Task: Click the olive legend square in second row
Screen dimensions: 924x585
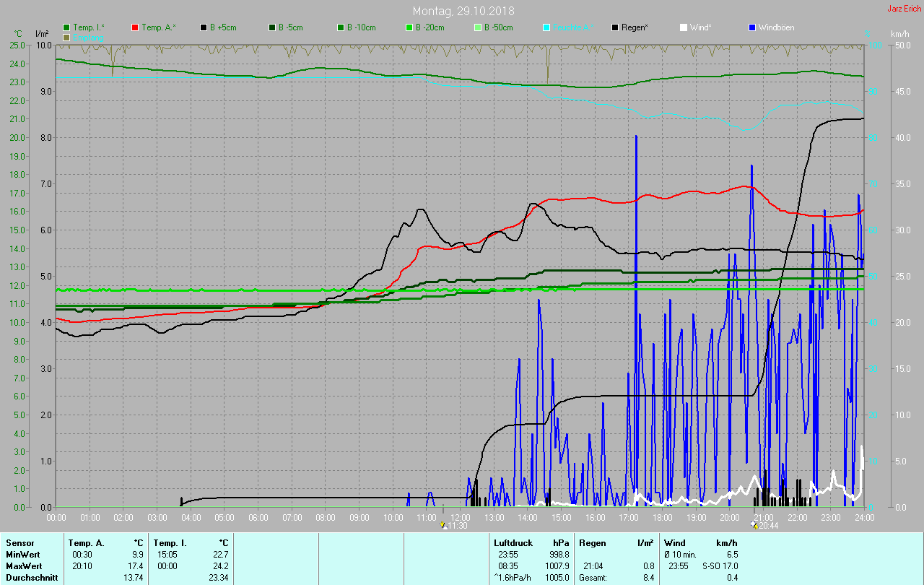Action: click(66, 37)
